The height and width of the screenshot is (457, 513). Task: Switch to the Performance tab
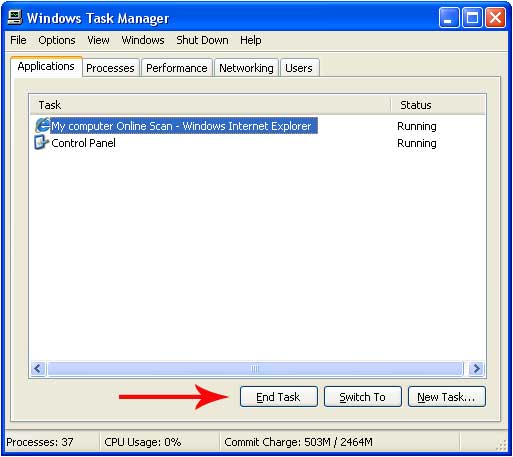point(177,68)
